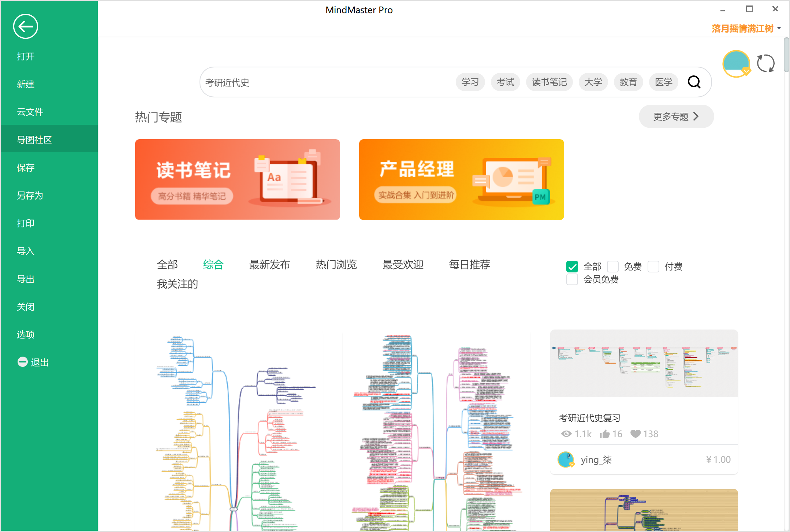Switch to the 每日推荐 tab

pyautogui.click(x=469, y=264)
